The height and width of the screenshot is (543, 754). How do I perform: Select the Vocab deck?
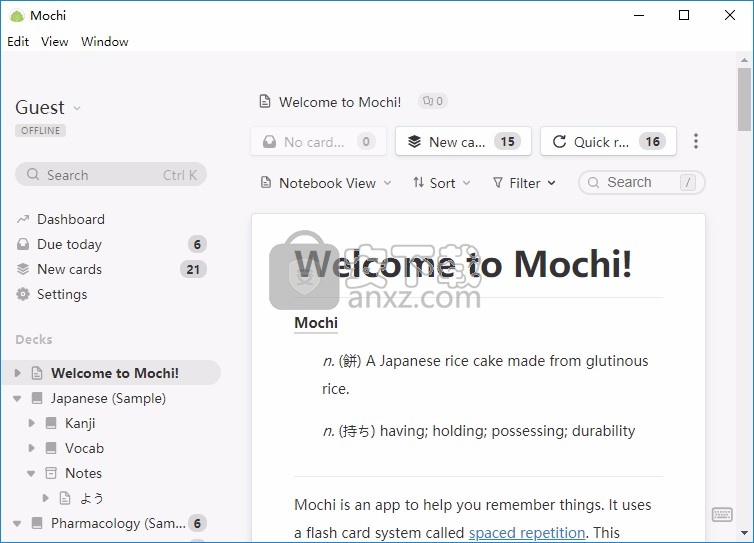click(84, 448)
